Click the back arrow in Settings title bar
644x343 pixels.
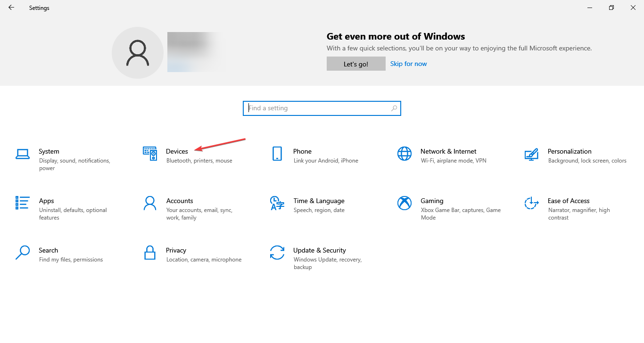(11, 8)
